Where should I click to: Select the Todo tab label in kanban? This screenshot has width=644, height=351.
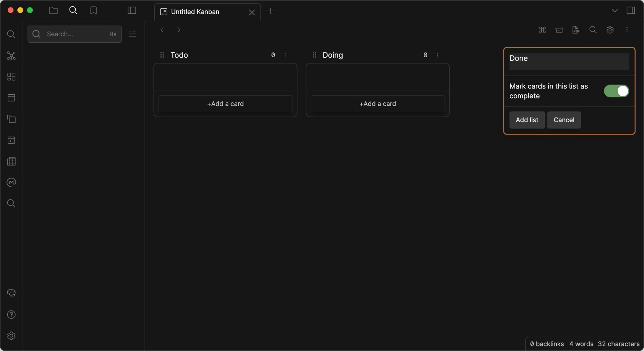pyautogui.click(x=179, y=55)
